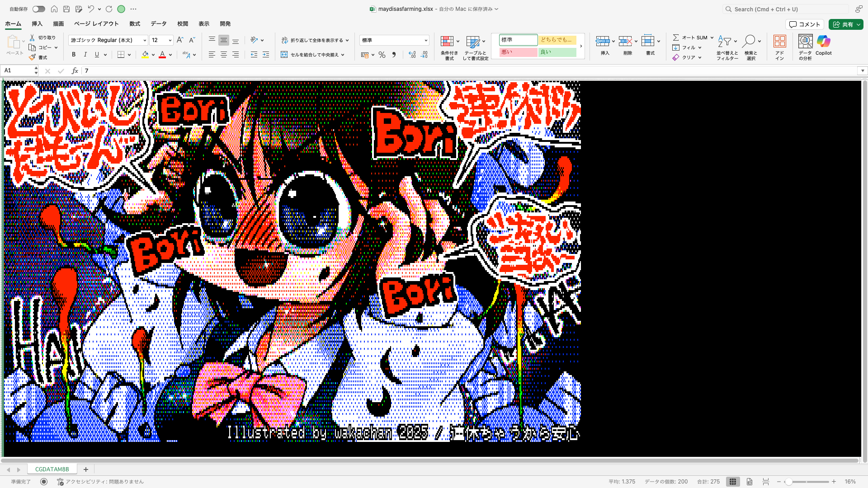Click the Save icon in title bar

click(66, 9)
